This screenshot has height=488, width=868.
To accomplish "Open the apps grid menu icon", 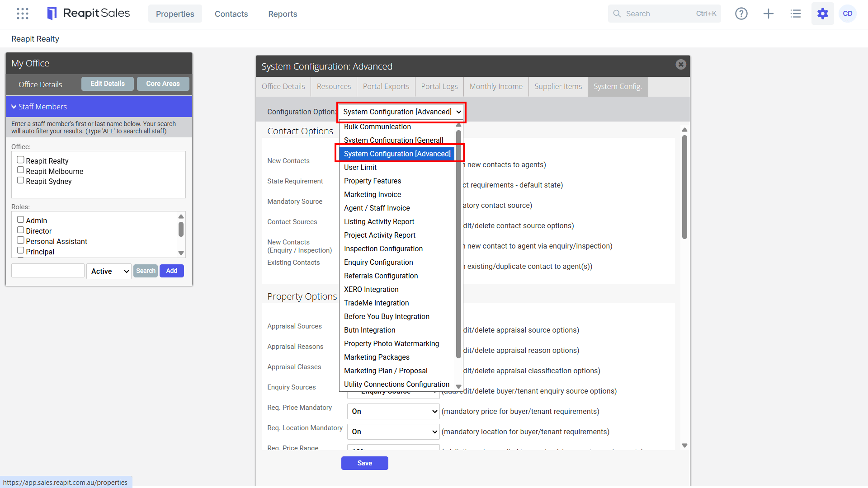I will (23, 14).
